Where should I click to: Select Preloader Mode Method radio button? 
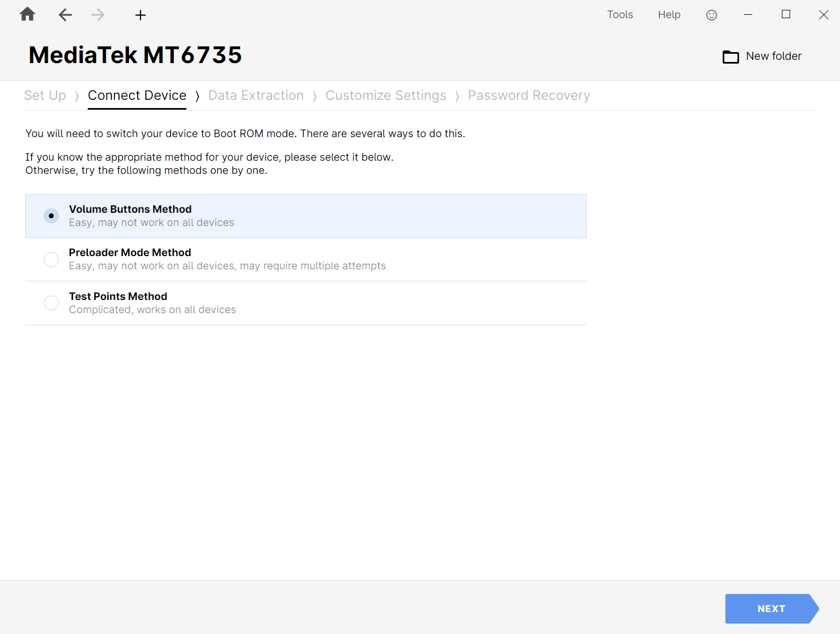(51, 259)
